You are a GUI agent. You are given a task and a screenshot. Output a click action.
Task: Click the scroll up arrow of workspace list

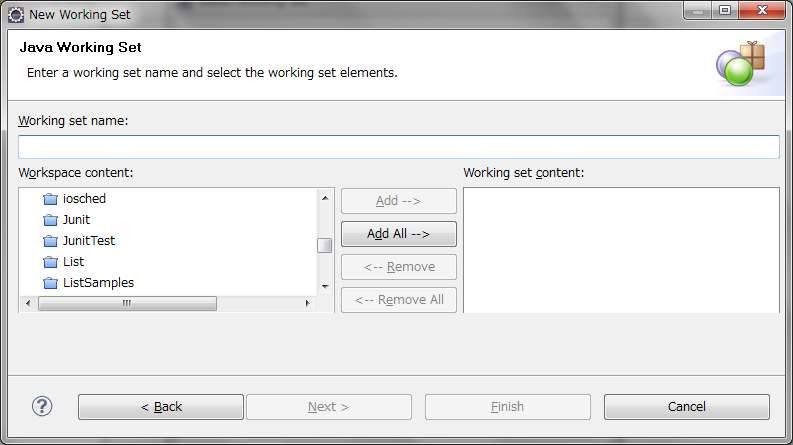[x=325, y=198]
